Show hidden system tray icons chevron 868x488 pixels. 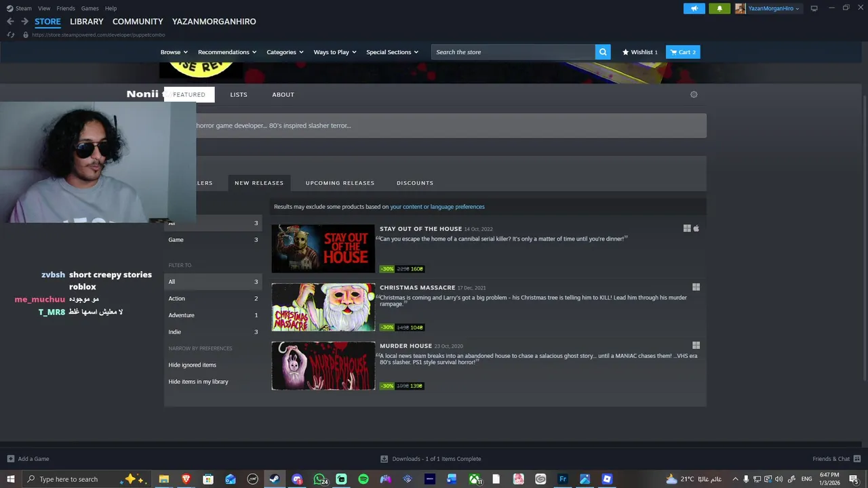point(735,479)
